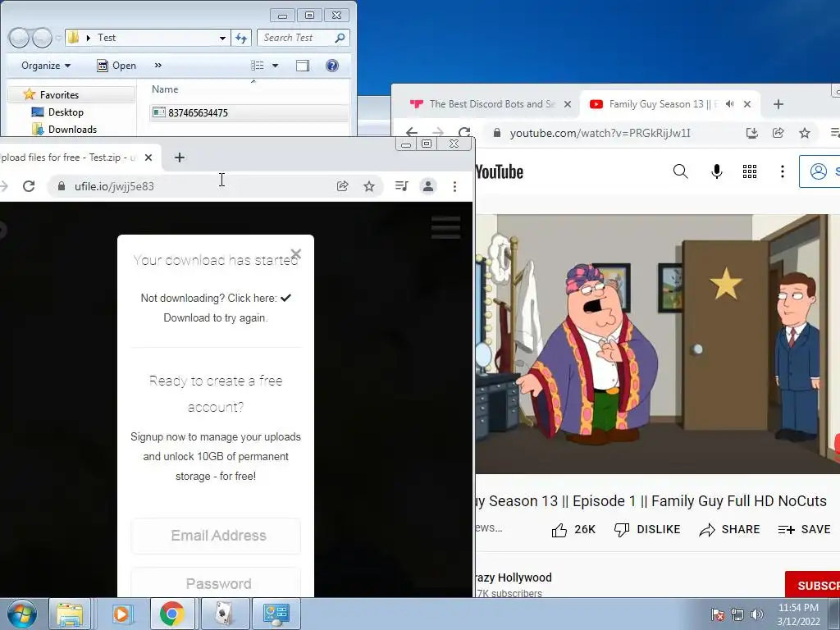Click the youtube.com address bar URL
This screenshot has width=840, height=630.
(x=600, y=134)
